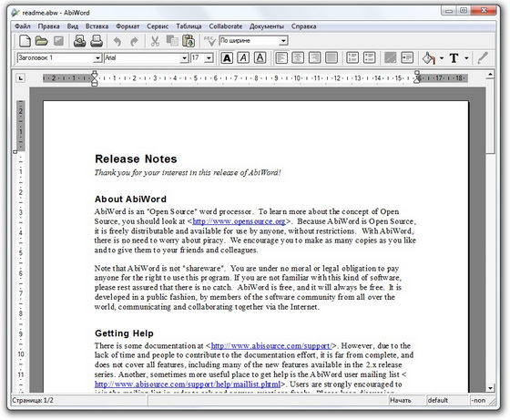Click 'Начать' in the status bar
This screenshot has height=420, width=510.
[401, 400]
